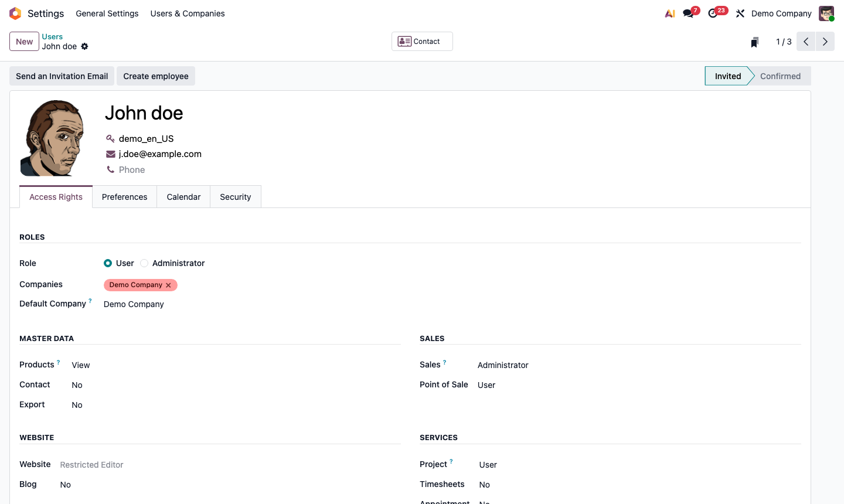Set the user stage to Confirmed

pos(780,76)
